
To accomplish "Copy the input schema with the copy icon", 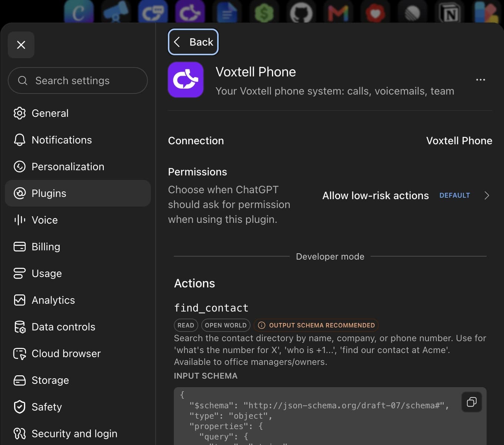I will click(x=472, y=402).
